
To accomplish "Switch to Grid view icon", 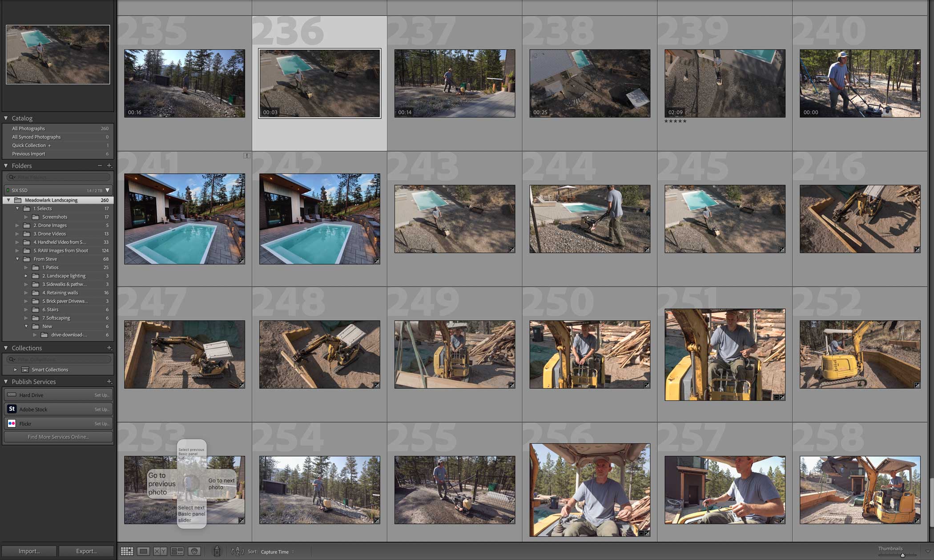I will (x=127, y=552).
